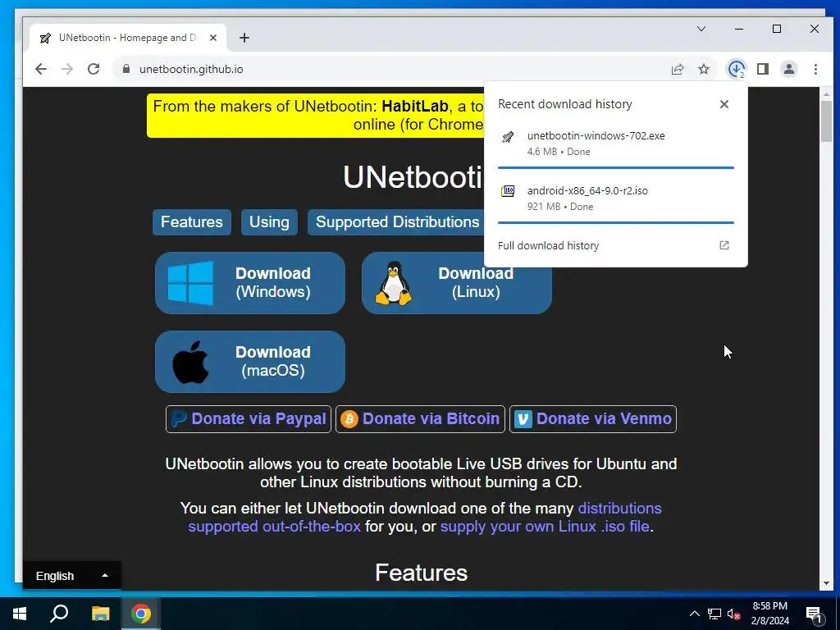The image size is (840, 630).
Task: Click Download (Windows) button
Action: pyautogui.click(x=249, y=283)
